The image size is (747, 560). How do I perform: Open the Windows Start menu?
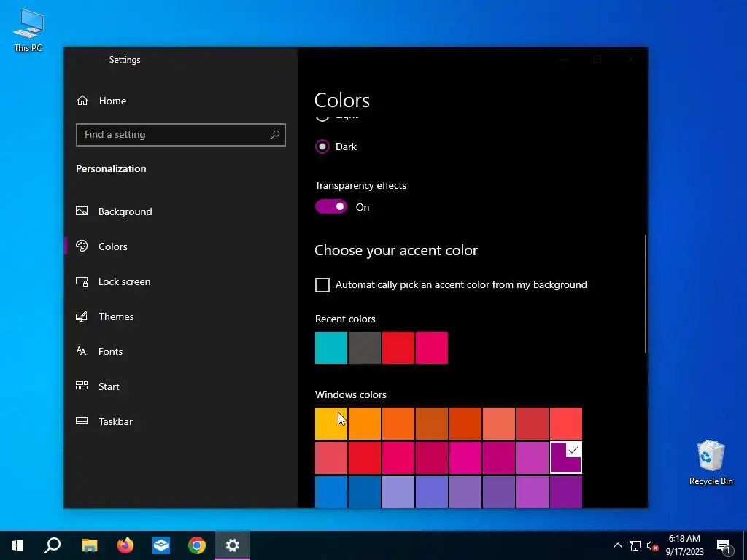coord(18,545)
